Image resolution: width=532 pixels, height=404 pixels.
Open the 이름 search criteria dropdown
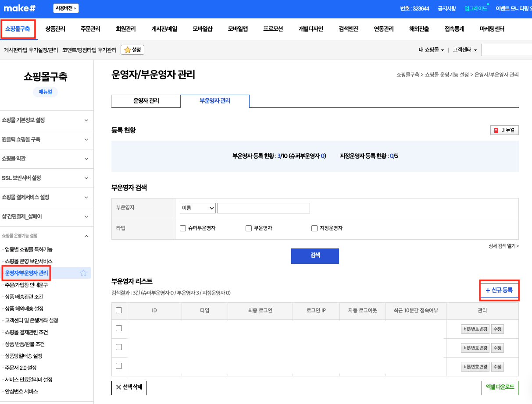(x=197, y=208)
